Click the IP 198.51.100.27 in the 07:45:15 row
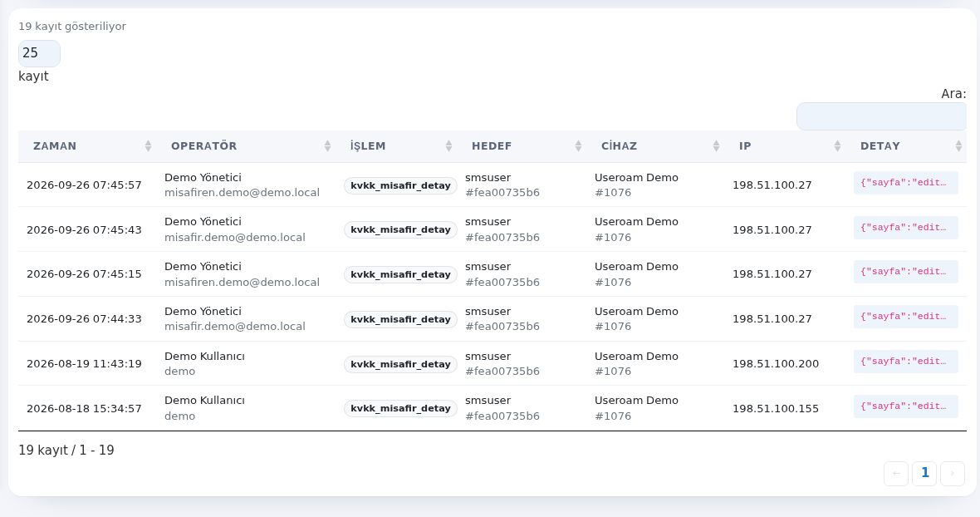Viewport: 980px width, 517px height. 772,274
